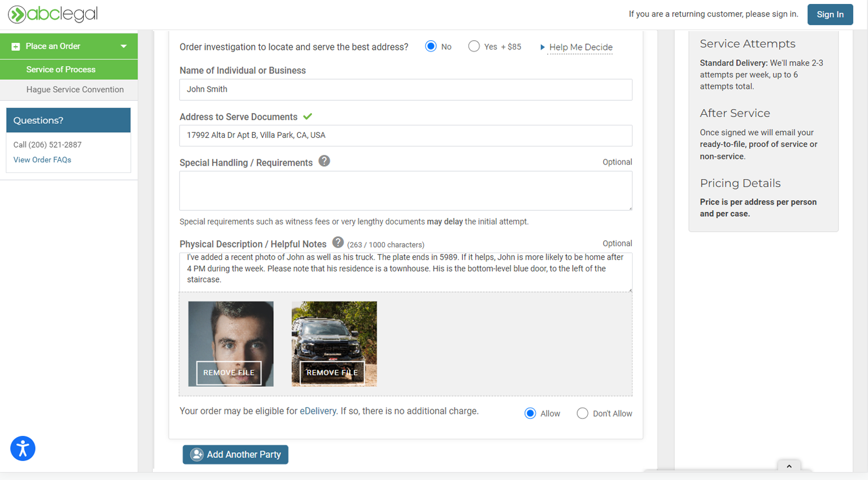Select No for order investigation

point(431,46)
